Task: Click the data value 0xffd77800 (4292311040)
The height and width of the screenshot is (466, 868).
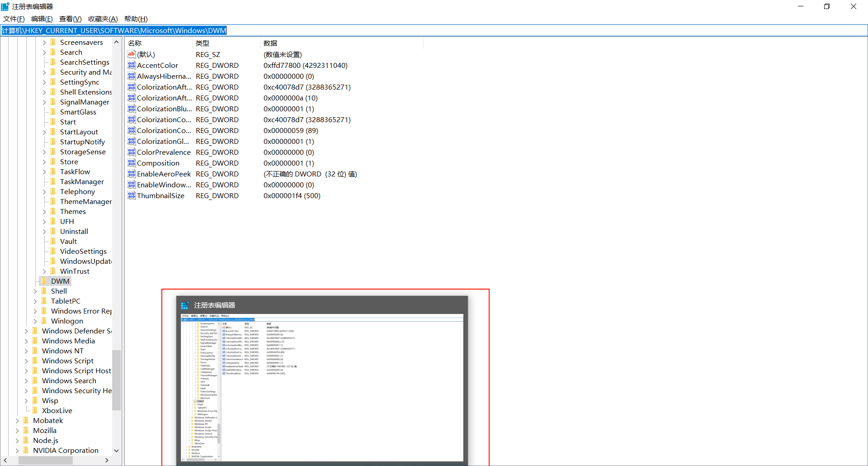Action: coord(306,65)
